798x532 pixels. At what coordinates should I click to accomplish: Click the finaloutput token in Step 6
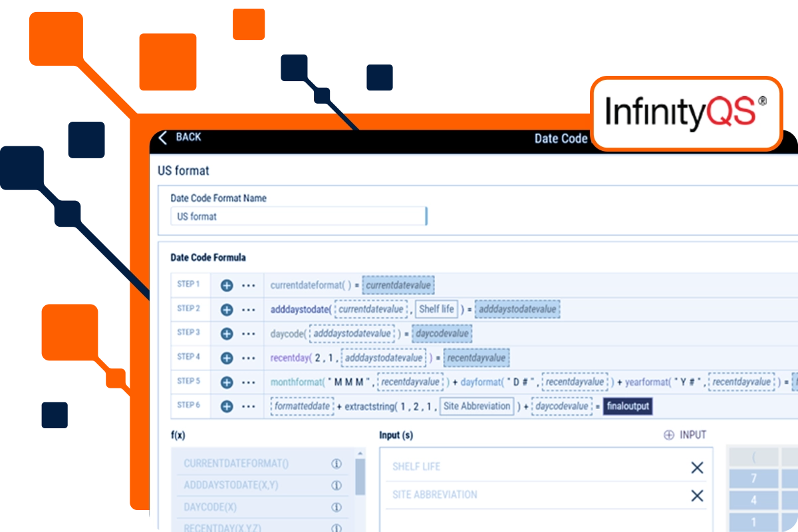(x=628, y=406)
